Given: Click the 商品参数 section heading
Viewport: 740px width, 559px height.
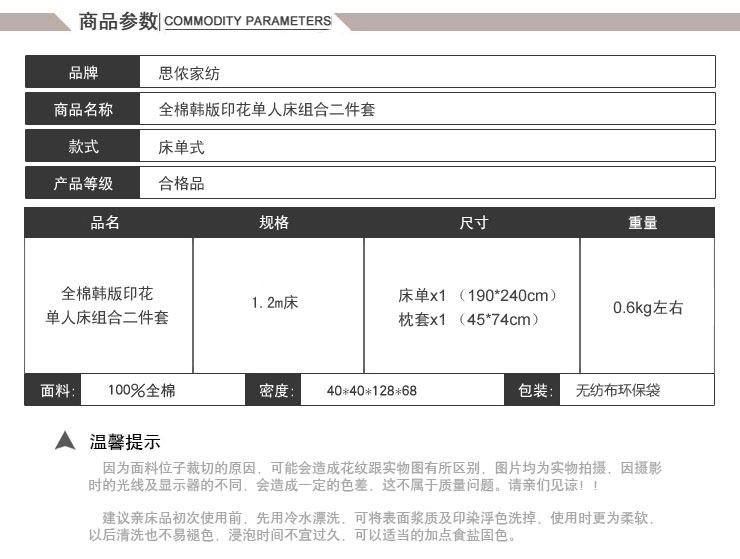Looking at the screenshot, I should [x=117, y=21].
